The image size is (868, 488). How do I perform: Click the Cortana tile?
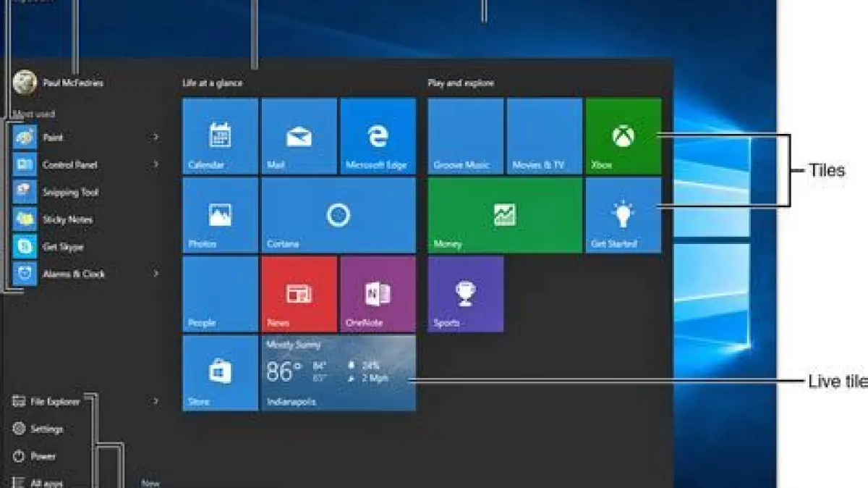(x=338, y=215)
